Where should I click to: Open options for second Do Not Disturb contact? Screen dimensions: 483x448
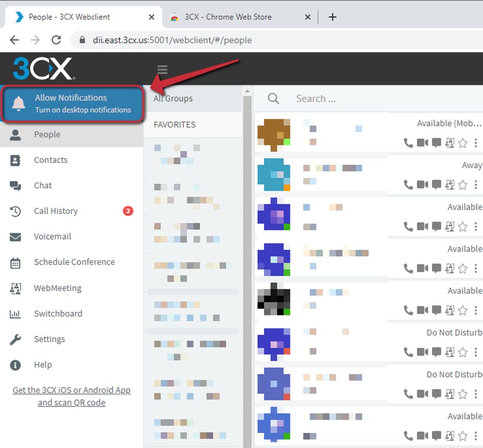click(x=476, y=394)
